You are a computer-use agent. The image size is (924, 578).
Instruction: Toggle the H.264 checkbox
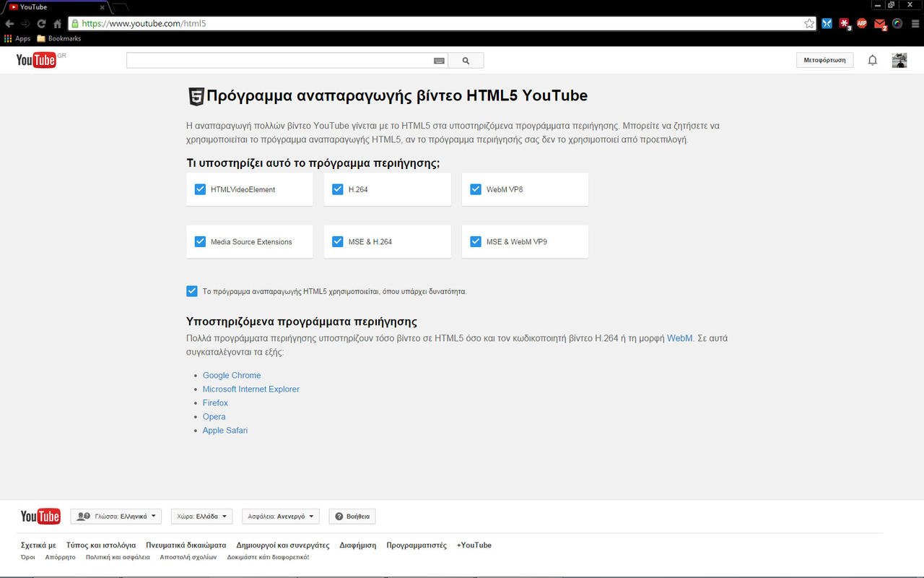click(337, 189)
